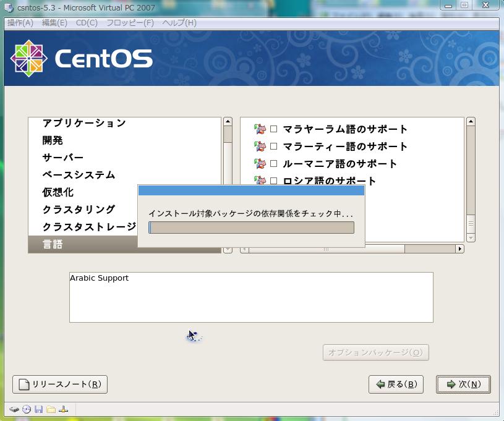504x421 pixels.
Task: Check the マラーティー語のサポート box
Action: pyautogui.click(x=273, y=147)
